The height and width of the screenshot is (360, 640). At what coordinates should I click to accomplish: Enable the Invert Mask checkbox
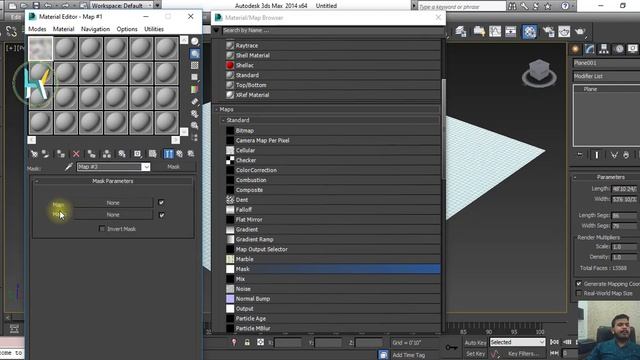coord(102,229)
